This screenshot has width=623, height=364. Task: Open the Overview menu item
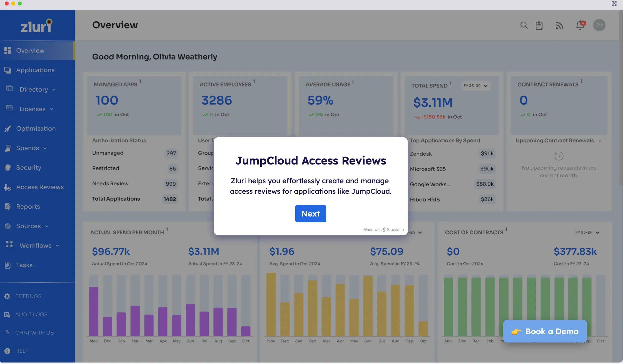[x=37, y=50]
